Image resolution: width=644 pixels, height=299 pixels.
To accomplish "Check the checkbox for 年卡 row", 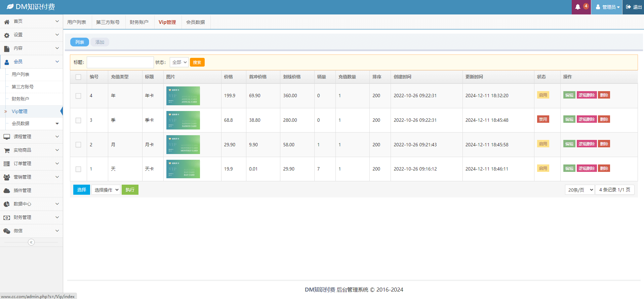I will pos(78,96).
